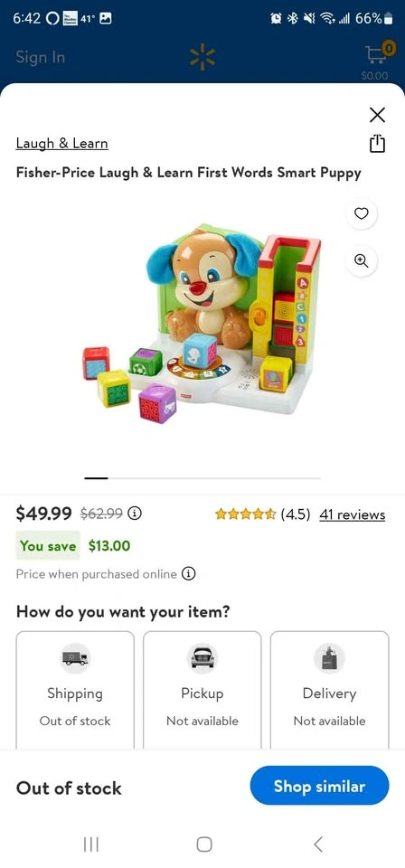
Task: Tap the Shop similar button
Action: point(319,786)
